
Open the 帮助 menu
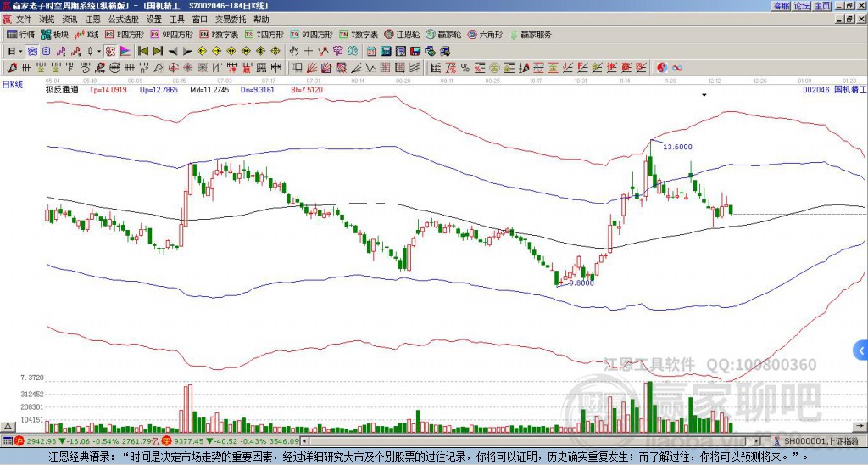tap(261, 20)
